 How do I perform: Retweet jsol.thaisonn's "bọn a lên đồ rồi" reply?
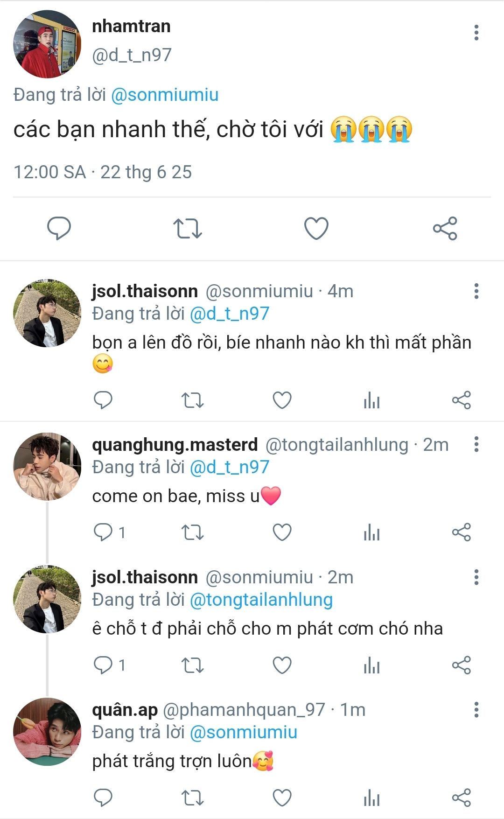coord(192,400)
